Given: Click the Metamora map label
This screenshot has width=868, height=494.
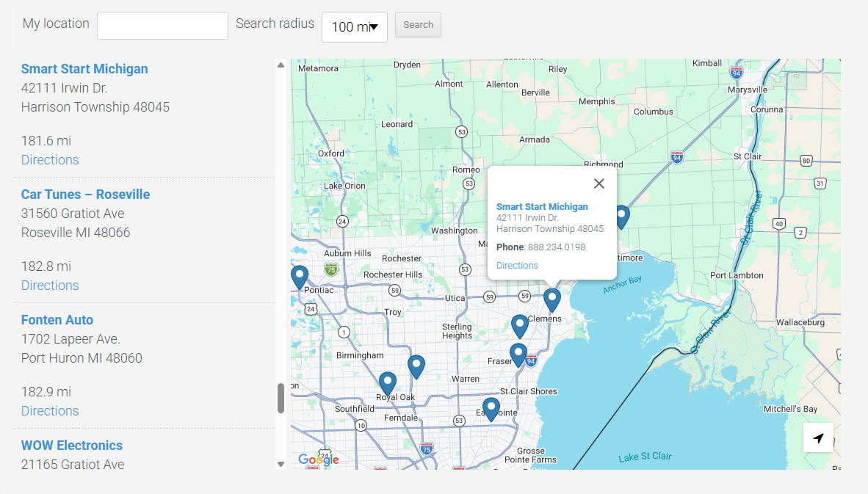Looking at the screenshot, I should point(318,68).
